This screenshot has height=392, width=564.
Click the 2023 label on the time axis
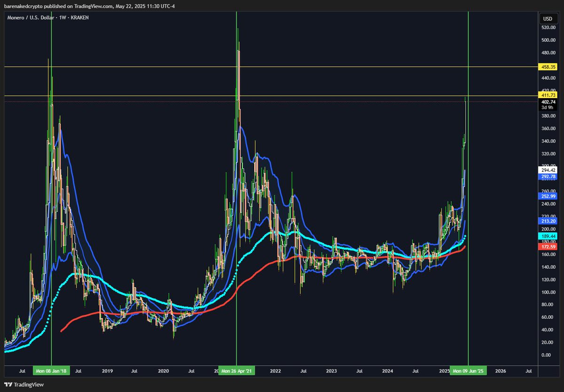click(x=331, y=371)
